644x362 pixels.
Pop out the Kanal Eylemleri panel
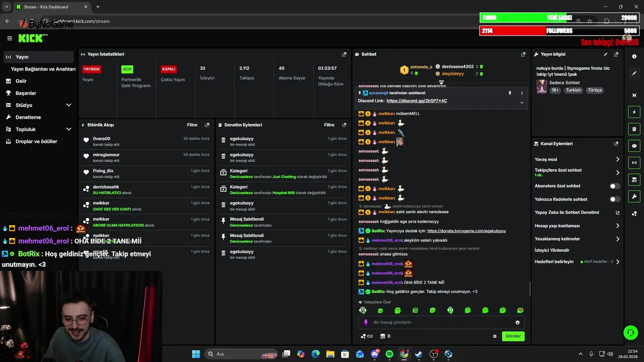click(x=616, y=144)
